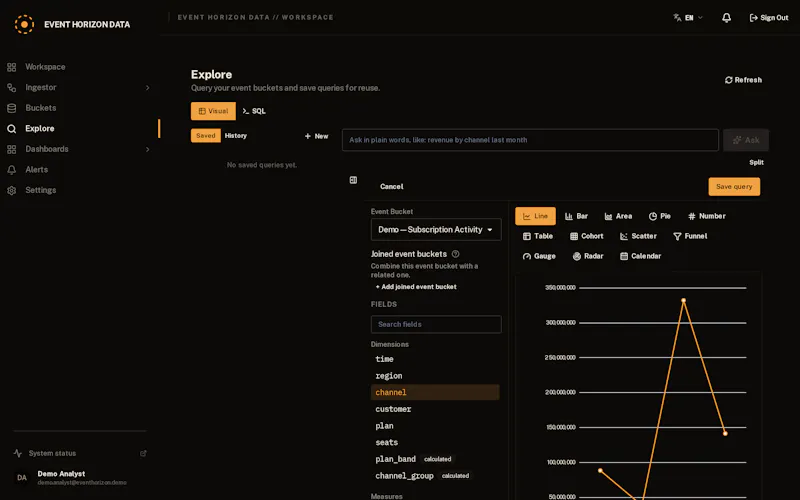800x500 pixels.
Task: Click Add joined event bucket
Action: 416,287
